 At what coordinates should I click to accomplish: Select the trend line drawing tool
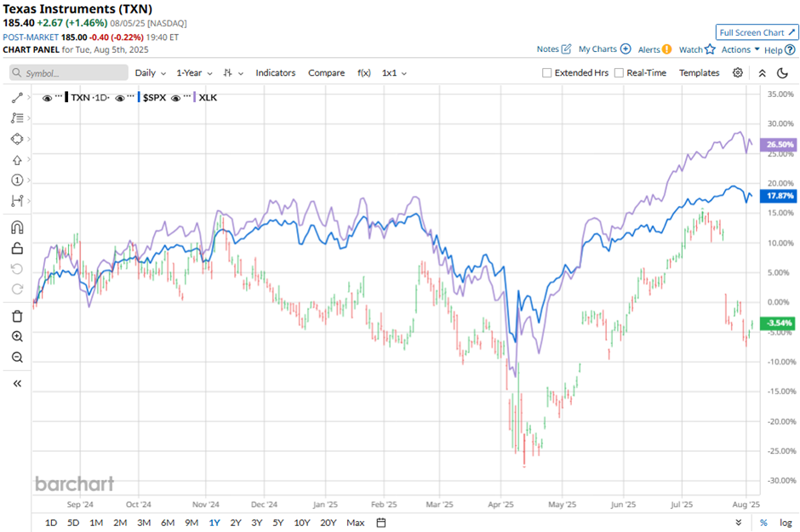point(17,97)
